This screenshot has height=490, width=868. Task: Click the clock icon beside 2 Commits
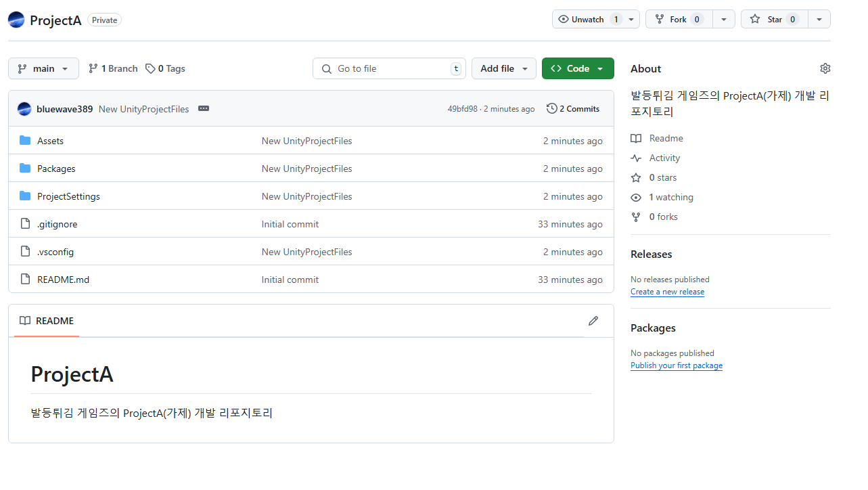[552, 108]
